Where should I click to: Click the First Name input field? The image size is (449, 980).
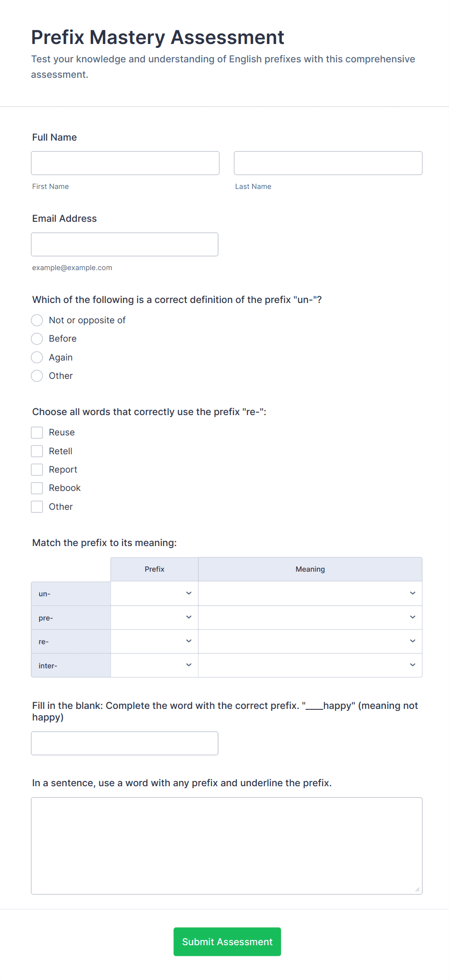pyautogui.click(x=125, y=163)
